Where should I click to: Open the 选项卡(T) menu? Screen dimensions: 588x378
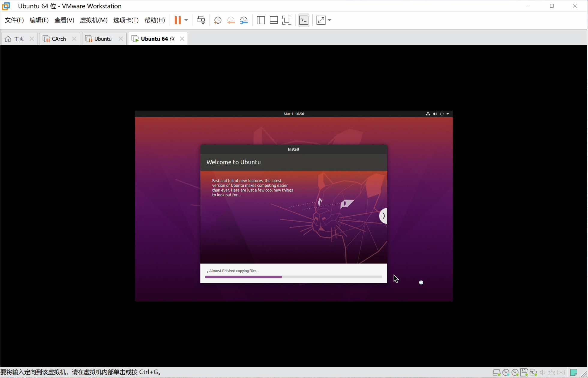(x=126, y=20)
